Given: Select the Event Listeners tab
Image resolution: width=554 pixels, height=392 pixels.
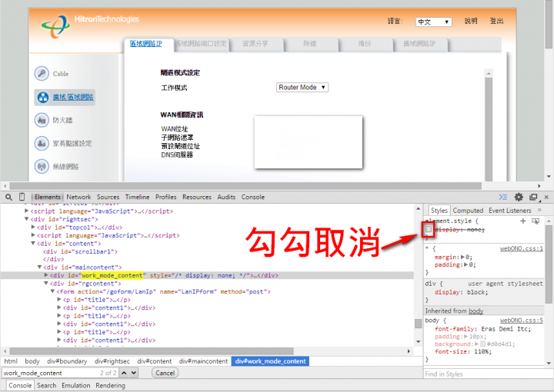Looking at the screenshot, I should tap(510, 211).
